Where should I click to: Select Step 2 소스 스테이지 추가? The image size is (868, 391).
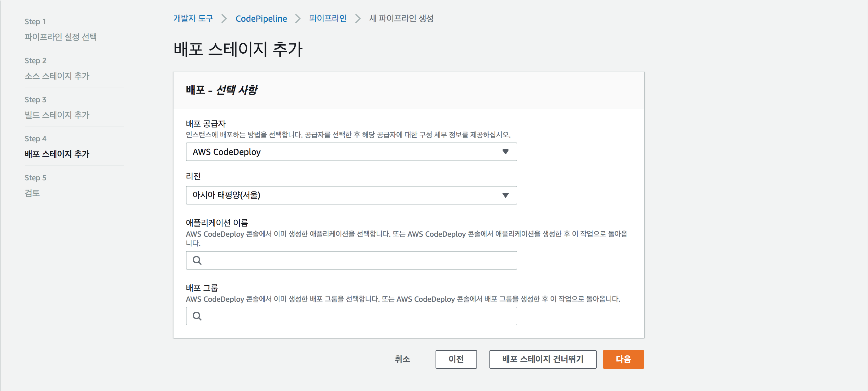[x=57, y=68]
